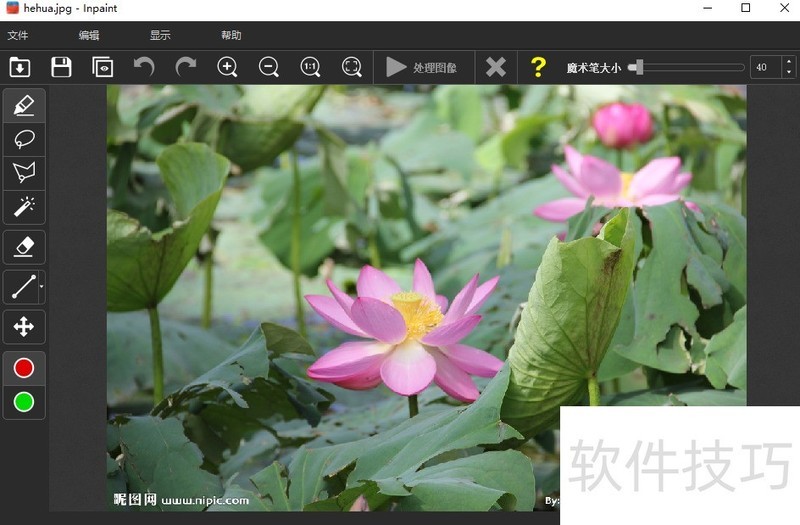800x525 pixels.
Task: Select the Magic wand tool
Action: (24, 207)
